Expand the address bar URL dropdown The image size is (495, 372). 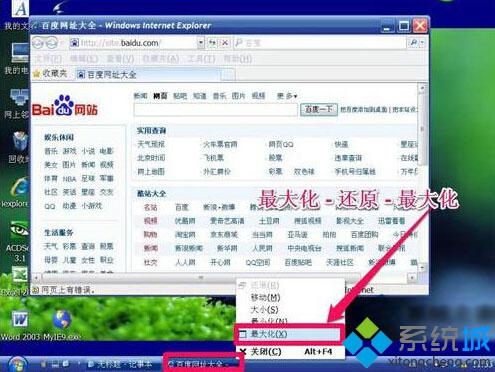pos(201,43)
